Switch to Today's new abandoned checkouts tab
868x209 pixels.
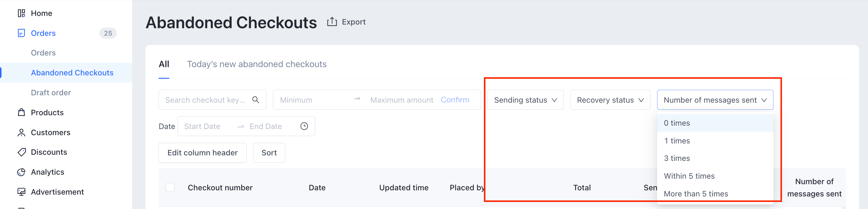click(x=256, y=64)
